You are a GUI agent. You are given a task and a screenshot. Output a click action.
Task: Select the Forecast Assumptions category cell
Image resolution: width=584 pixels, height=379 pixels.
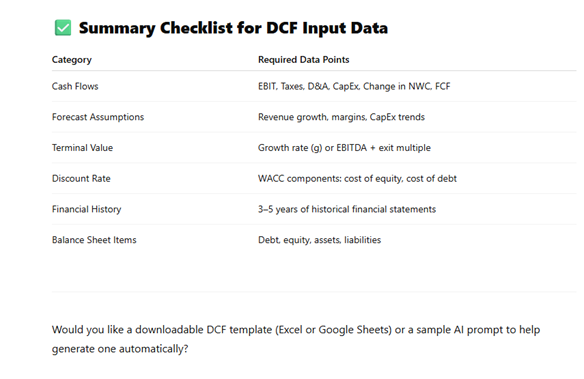[98, 117]
